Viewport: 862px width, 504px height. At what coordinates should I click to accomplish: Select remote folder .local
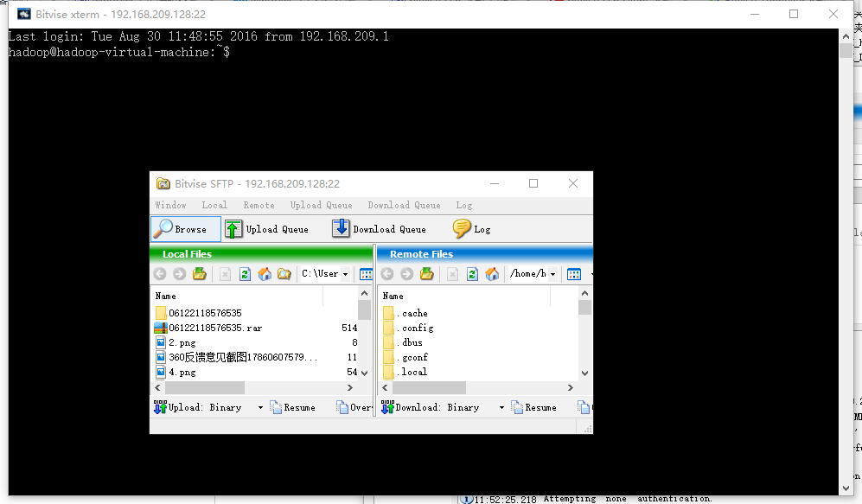point(405,372)
